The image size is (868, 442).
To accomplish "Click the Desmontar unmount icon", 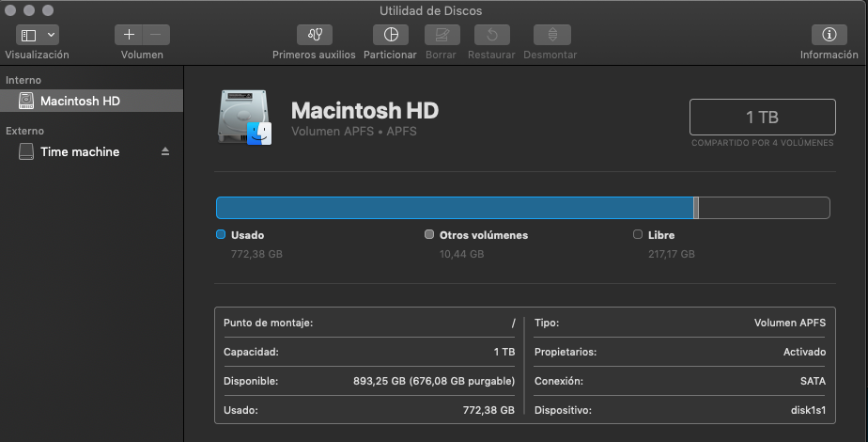I will pos(551,35).
